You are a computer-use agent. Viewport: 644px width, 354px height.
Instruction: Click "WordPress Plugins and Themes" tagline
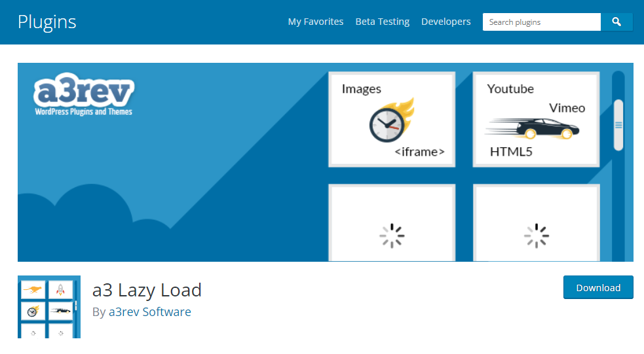[x=83, y=112]
